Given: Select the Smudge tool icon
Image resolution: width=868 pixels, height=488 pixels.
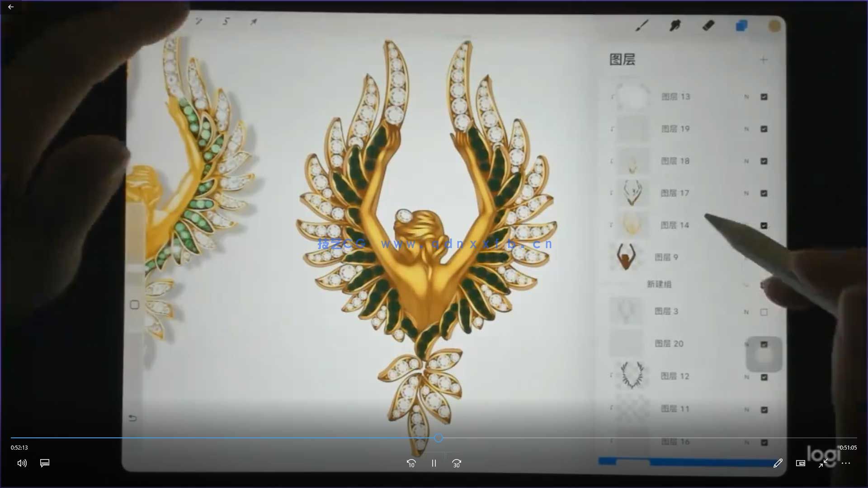Looking at the screenshot, I should (675, 25).
